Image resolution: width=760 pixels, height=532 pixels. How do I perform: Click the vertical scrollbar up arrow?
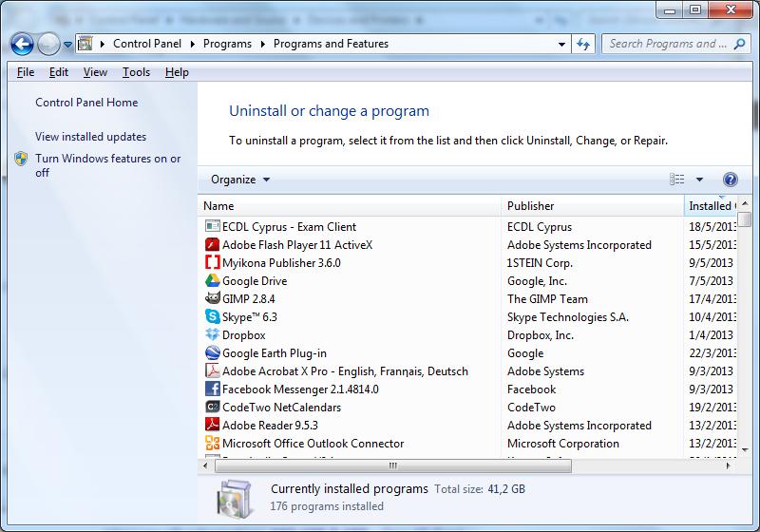click(746, 203)
